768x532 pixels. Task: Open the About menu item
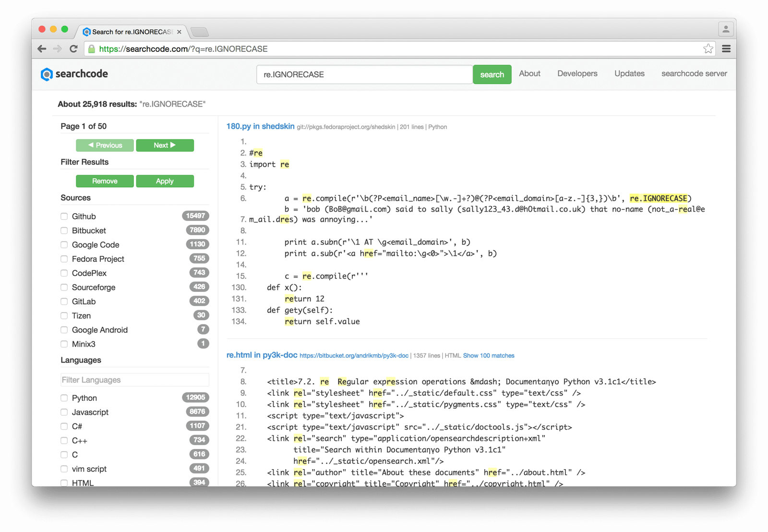tap(529, 73)
